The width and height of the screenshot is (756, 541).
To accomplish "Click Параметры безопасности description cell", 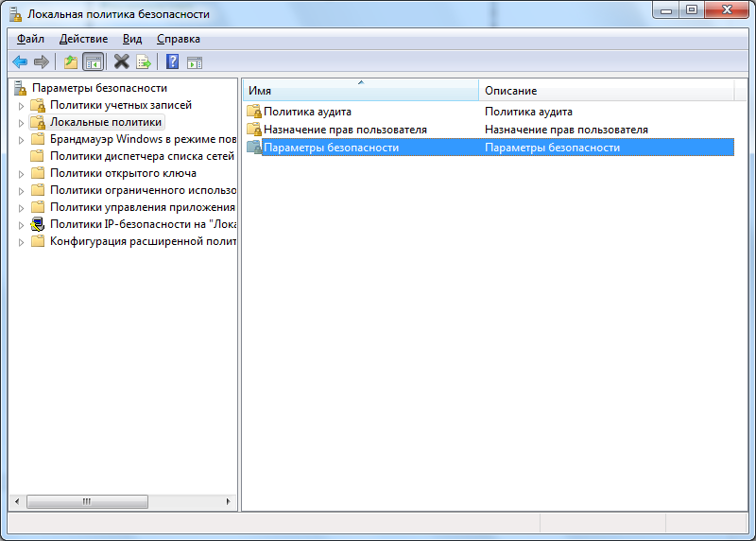I will coord(552,148).
